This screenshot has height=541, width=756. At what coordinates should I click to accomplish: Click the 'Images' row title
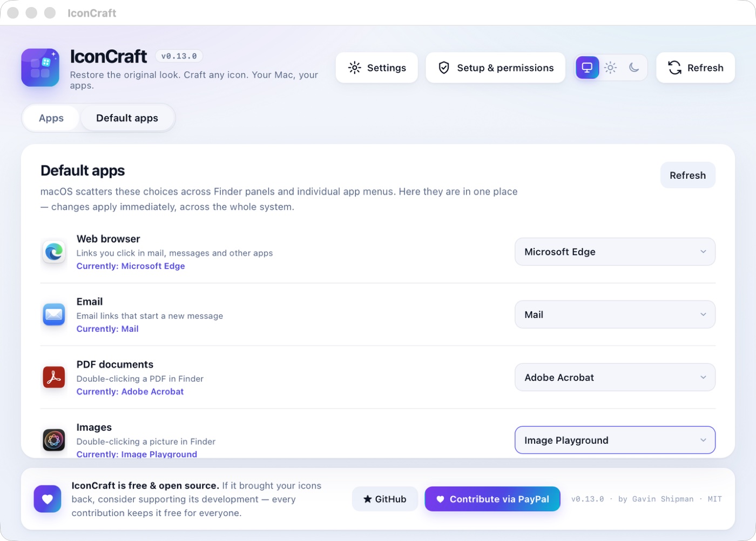pyautogui.click(x=94, y=427)
